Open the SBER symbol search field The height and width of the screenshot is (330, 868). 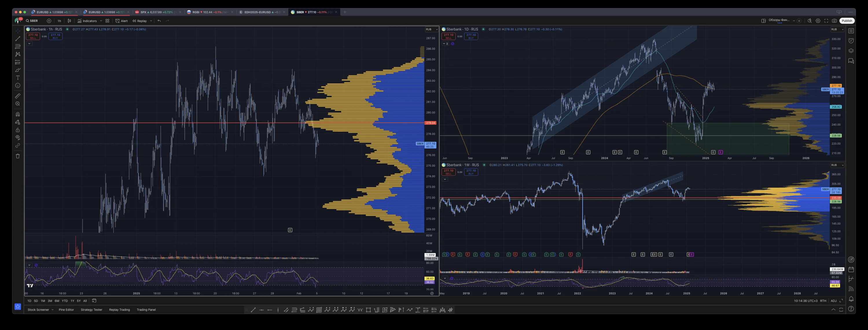pos(32,21)
